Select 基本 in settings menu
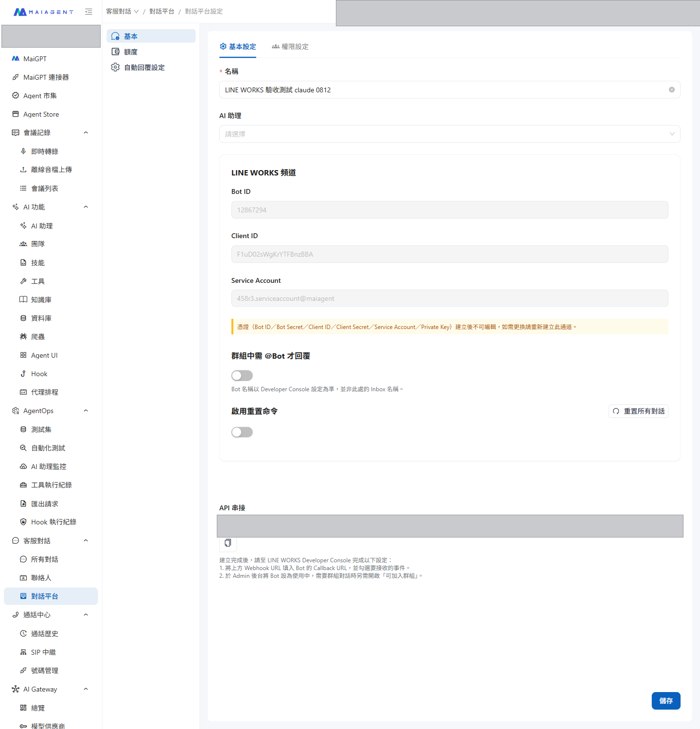 (151, 36)
